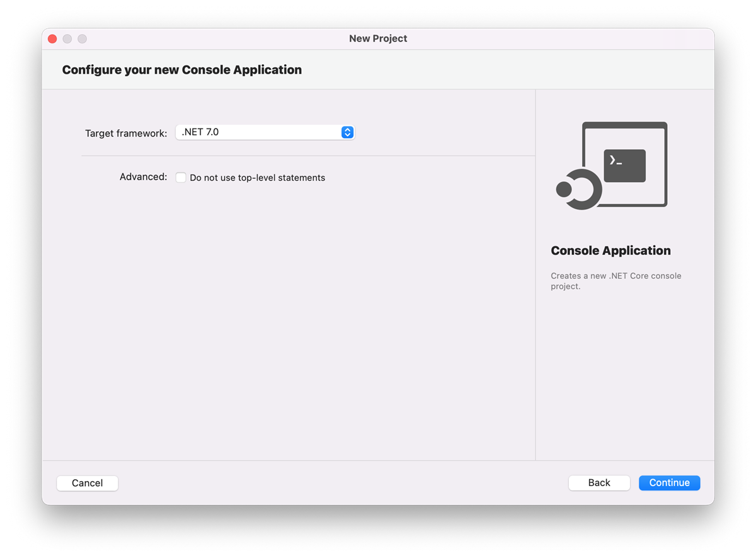Click the 'Do not use top-level statements' label
The width and height of the screenshot is (756, 551).
(257, 178)
